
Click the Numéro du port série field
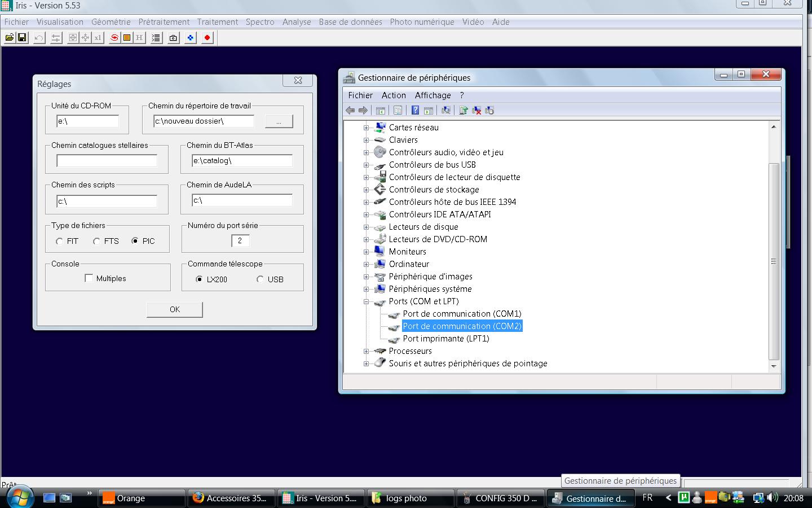[240, 241]
